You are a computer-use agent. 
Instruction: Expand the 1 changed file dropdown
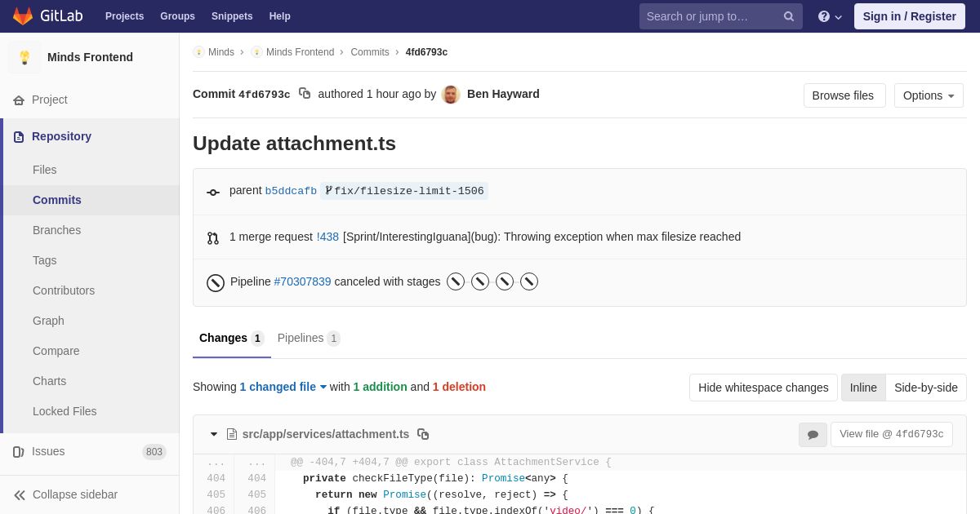pos(283,387)
